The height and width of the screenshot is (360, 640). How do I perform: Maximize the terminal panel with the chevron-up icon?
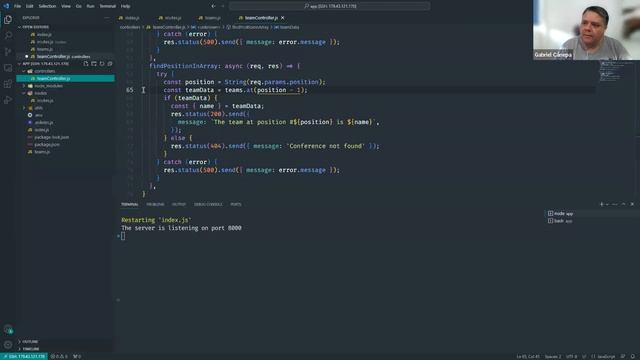click(x=623, y=204)
